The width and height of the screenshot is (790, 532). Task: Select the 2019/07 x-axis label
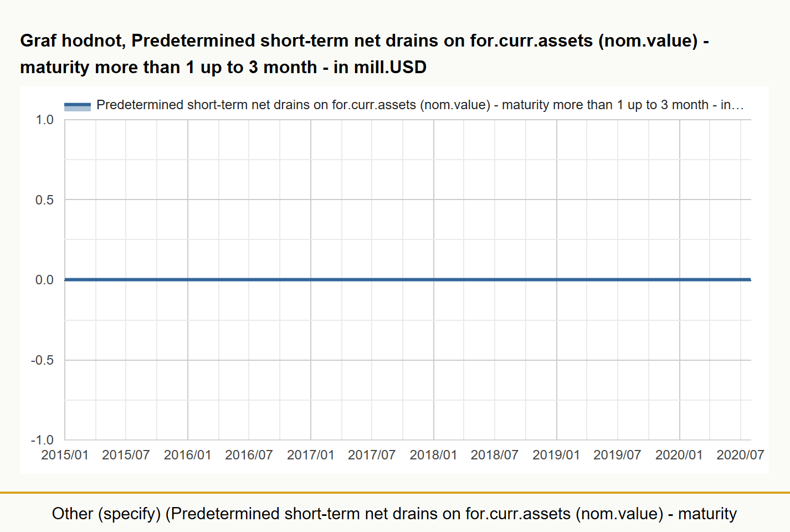tap(617, 455)
